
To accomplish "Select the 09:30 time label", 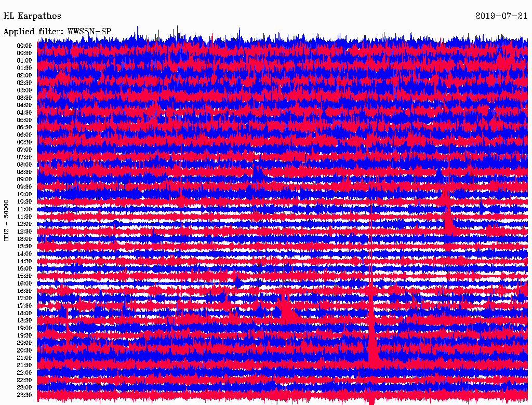I will pyautogui.click(x=24, y=187).
